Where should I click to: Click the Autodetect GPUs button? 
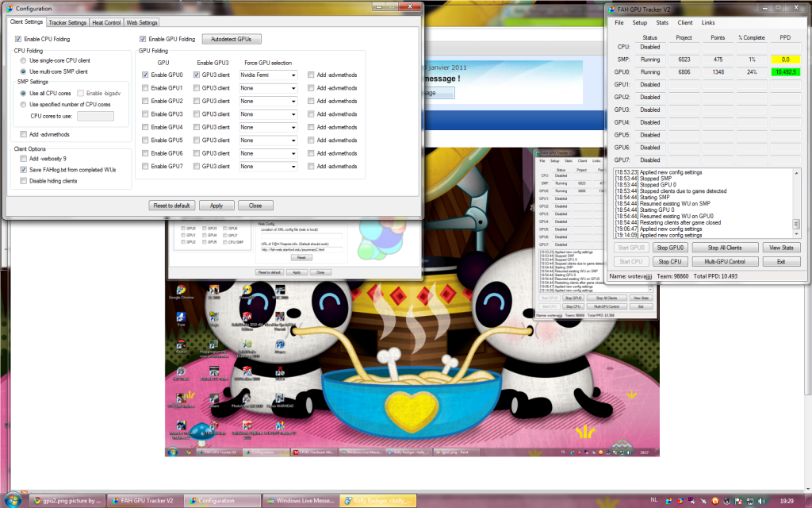pos(231,39)
